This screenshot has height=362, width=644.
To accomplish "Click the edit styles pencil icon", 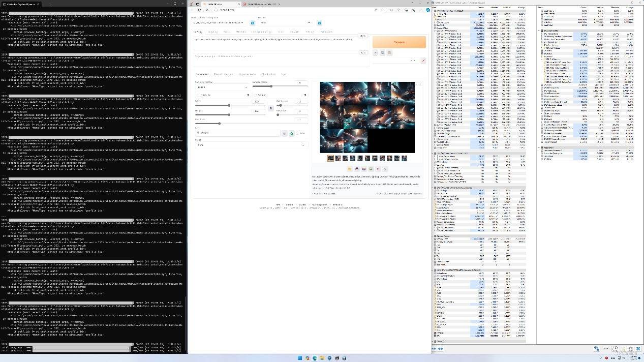I will coord(423,61).
